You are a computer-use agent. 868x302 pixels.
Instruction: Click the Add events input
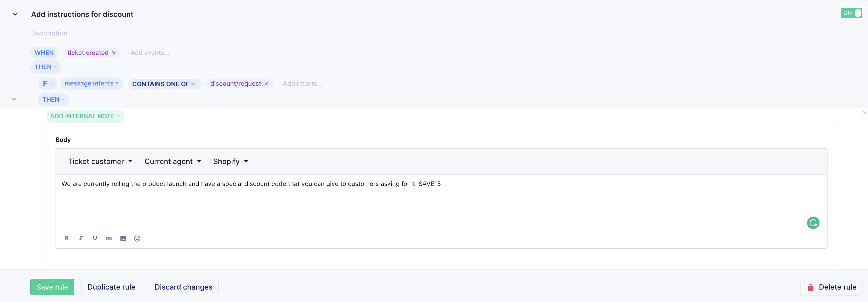(x=150, y=53)
